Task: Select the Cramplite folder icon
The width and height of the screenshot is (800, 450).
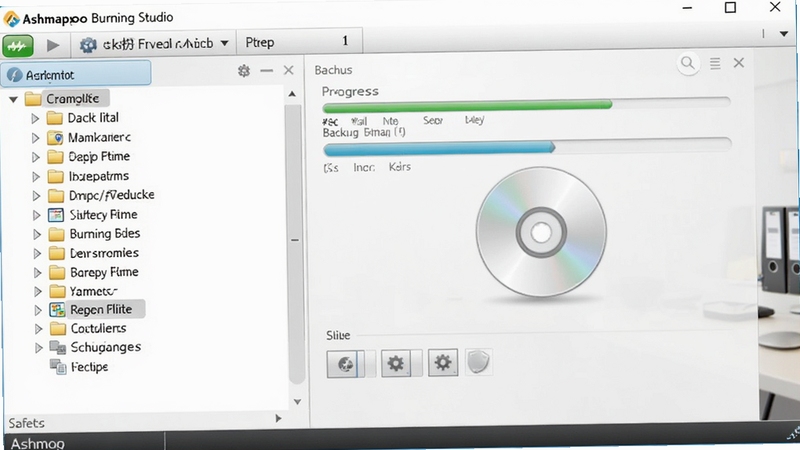Action: coord(33,98)
